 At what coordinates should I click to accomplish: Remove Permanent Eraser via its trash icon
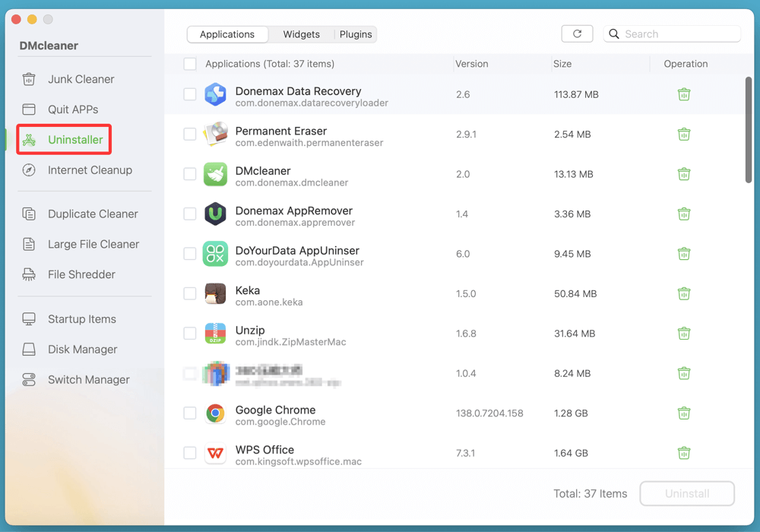[x=683, y=134]
